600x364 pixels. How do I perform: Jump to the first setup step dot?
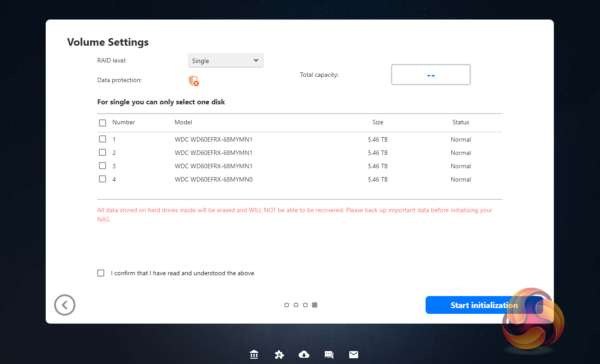[287, 305]
